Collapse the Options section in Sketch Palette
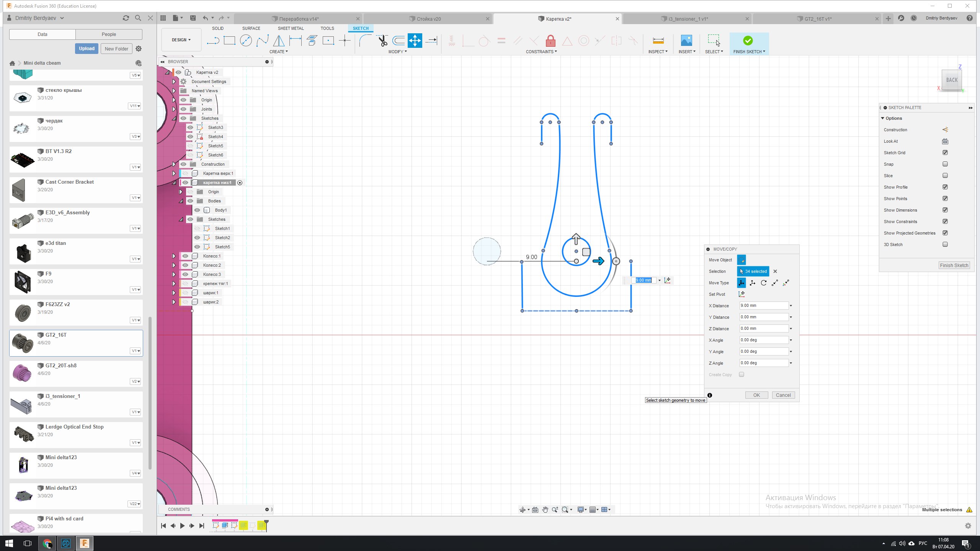The height and width of the screenshot is (551, 980). (883, 118)
